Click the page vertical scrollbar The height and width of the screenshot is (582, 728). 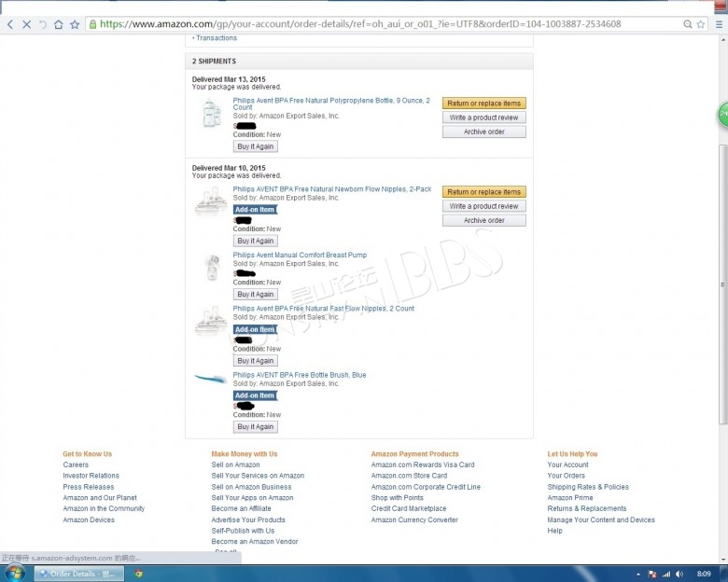[x=723, y=284]
